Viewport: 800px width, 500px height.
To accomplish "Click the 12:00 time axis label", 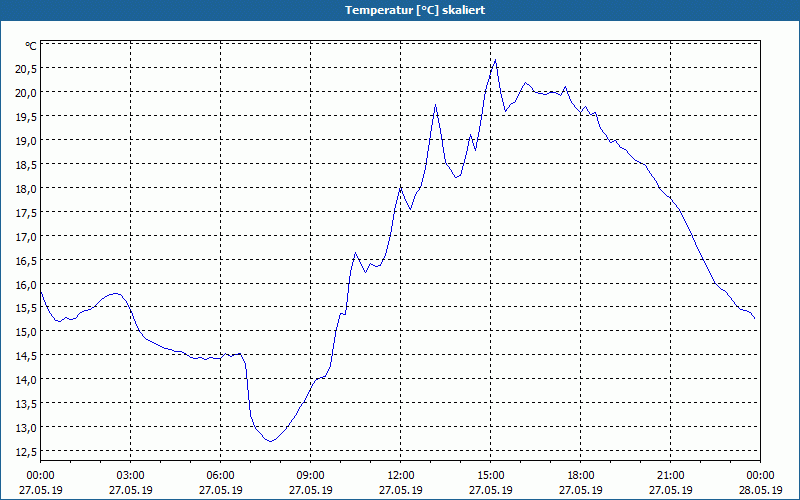I will coord(401,476).
